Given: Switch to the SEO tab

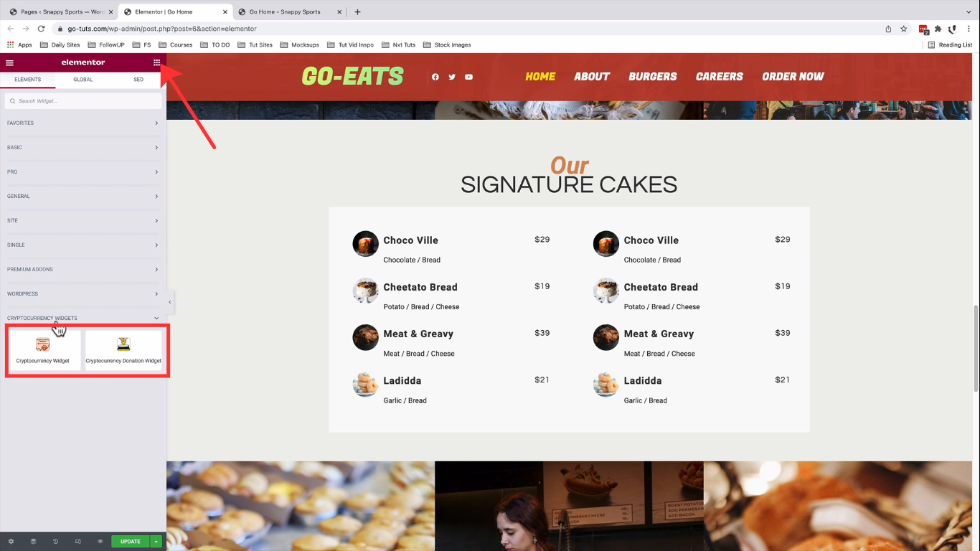Looking at the screenshot, I should click(138, 80).
